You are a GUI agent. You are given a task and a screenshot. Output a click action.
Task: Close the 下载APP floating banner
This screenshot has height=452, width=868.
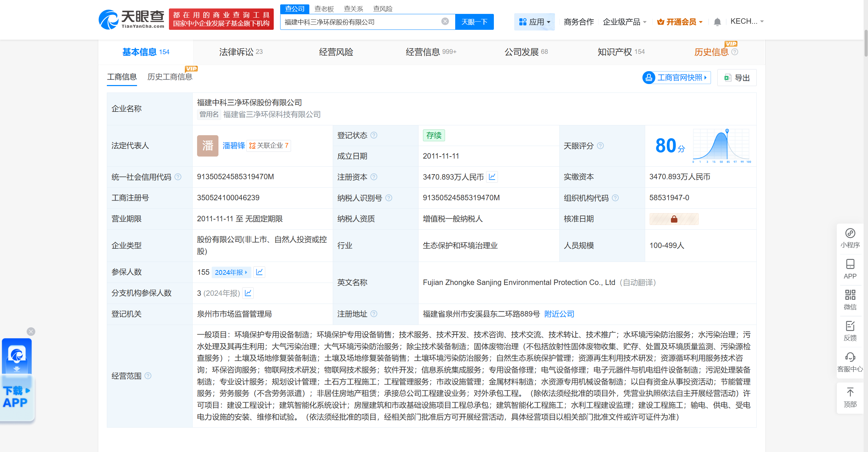[31, 331]
